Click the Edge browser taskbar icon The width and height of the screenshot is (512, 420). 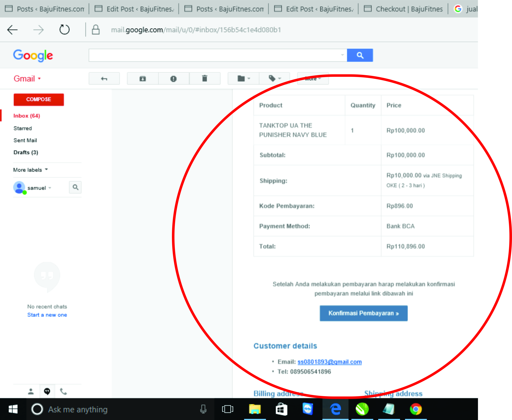[x=335, y=409]
